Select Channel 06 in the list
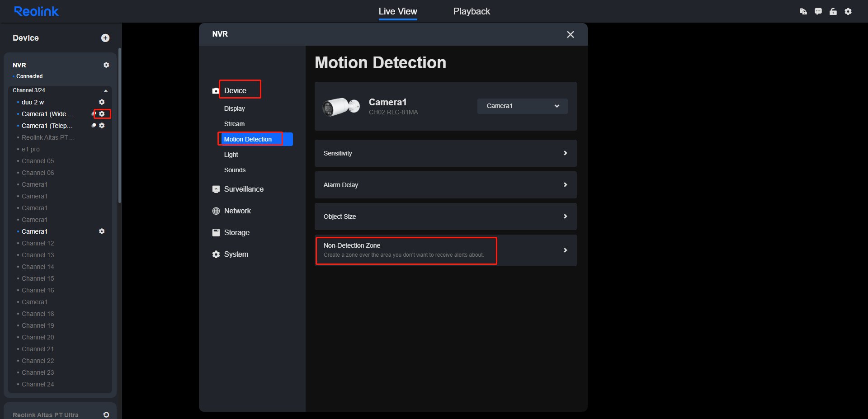This screenshot has height=419, width=868. [x=38, y=173]
